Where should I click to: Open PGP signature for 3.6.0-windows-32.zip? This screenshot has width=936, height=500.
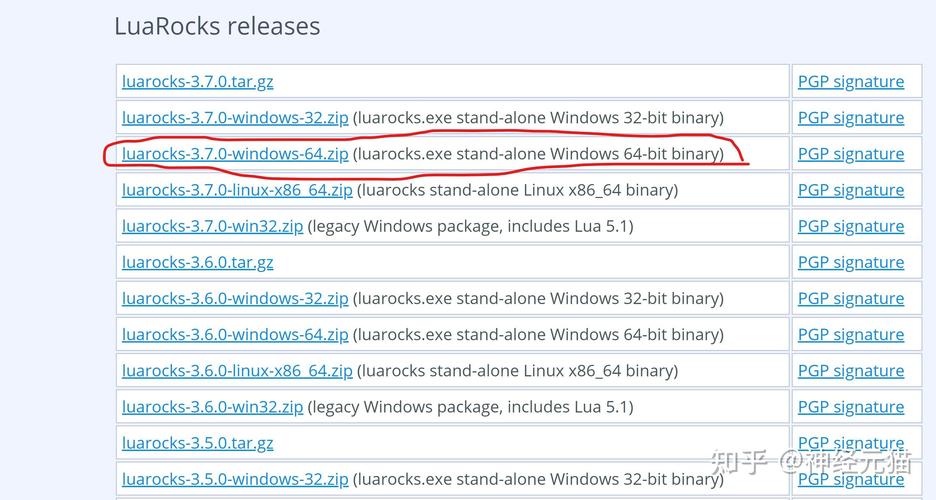click(x=851, y=298)
